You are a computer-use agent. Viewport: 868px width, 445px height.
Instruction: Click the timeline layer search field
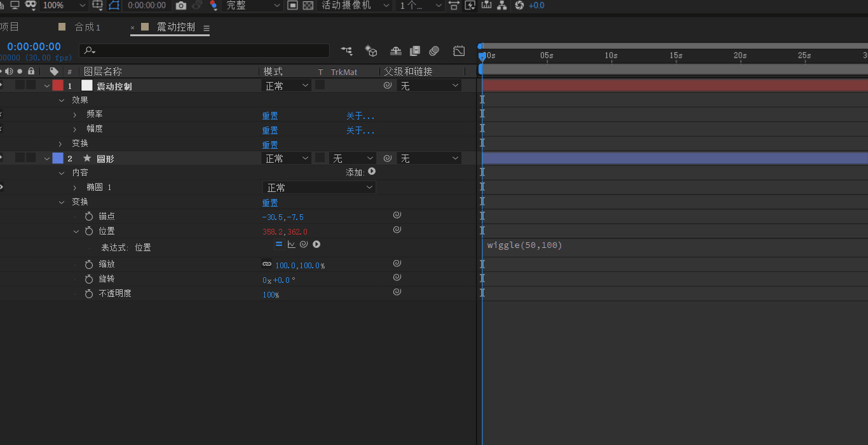tap(204, 51)
